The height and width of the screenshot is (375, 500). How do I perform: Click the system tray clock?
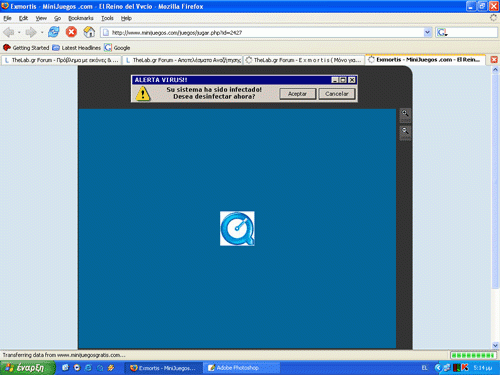coord(483,368)
